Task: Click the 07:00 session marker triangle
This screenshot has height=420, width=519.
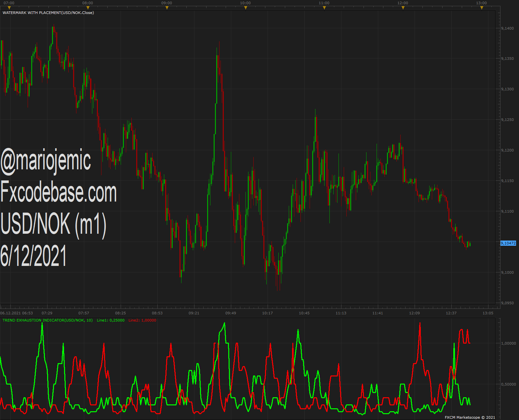Action: (9, 8)
